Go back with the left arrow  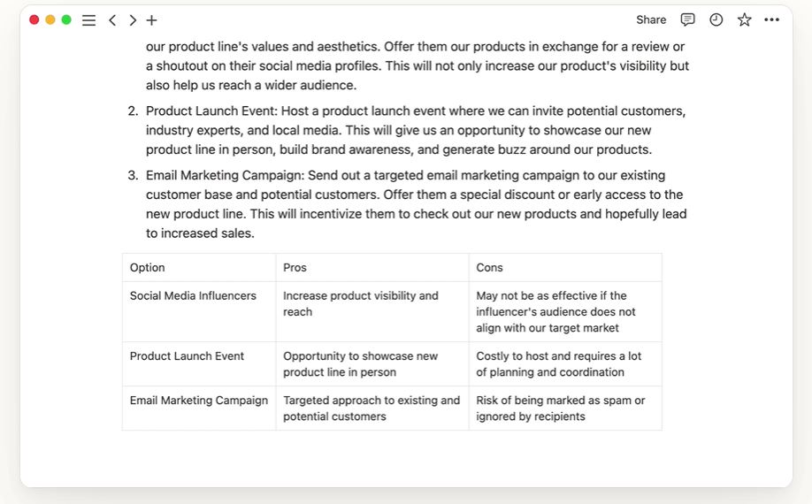tap(111, 20)
